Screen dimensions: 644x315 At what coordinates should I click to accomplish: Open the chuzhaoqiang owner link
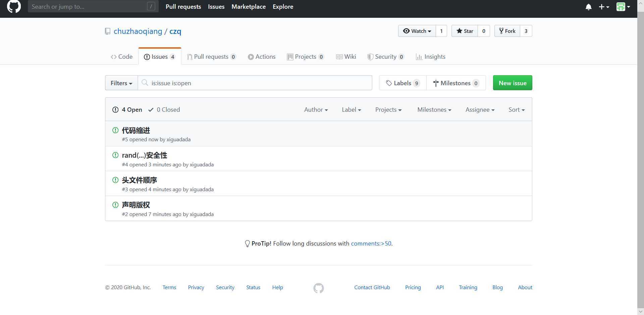click(x=138, y=31)
